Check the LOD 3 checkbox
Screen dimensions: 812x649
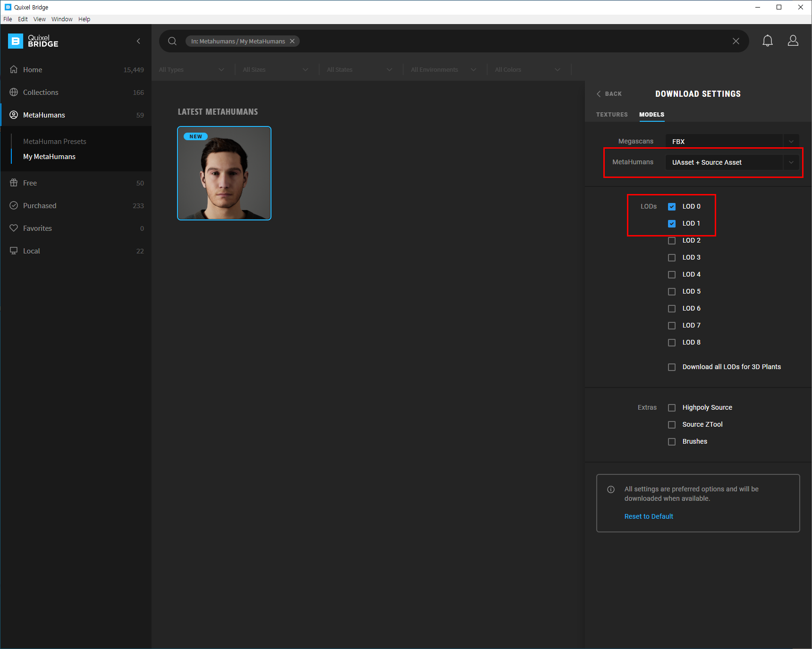(672, 257)
